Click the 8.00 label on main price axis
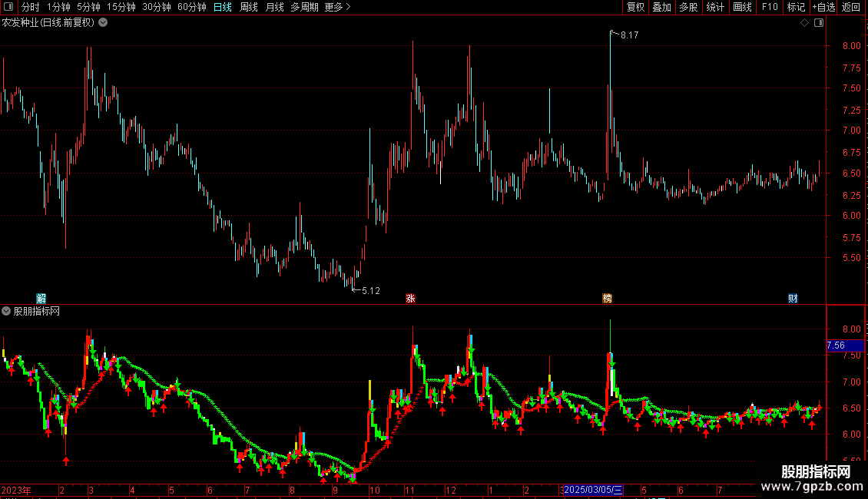The width and height of the screenshot is (868, 499). tap(851, 46)
